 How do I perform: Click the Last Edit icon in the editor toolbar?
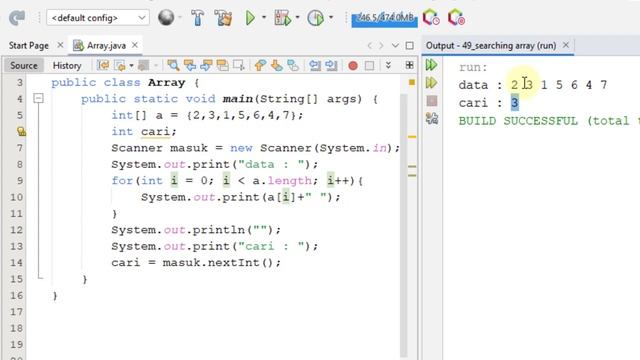[103, 65]
